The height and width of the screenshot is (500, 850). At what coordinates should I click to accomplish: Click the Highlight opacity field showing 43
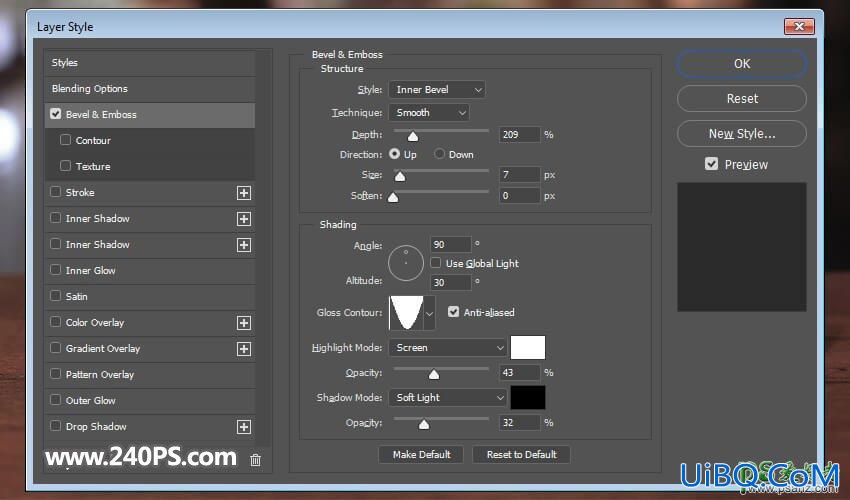(x=519, y=373)
